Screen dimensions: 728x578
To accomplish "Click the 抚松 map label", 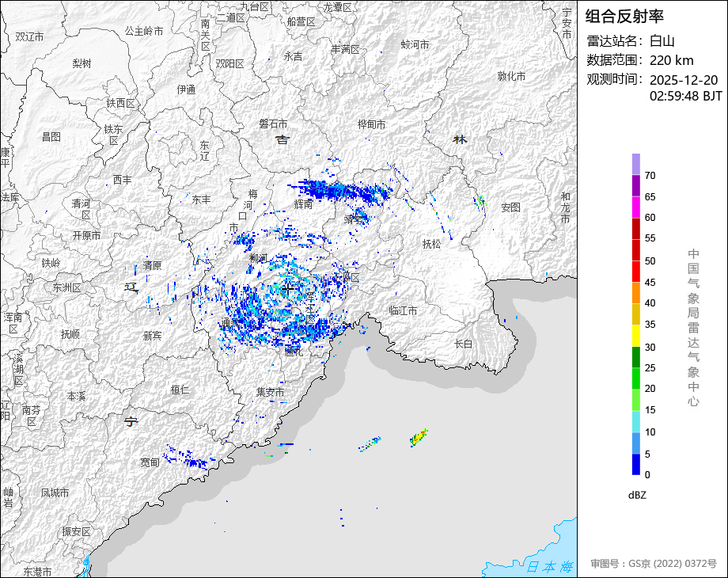I will click(x=431, y=243).
